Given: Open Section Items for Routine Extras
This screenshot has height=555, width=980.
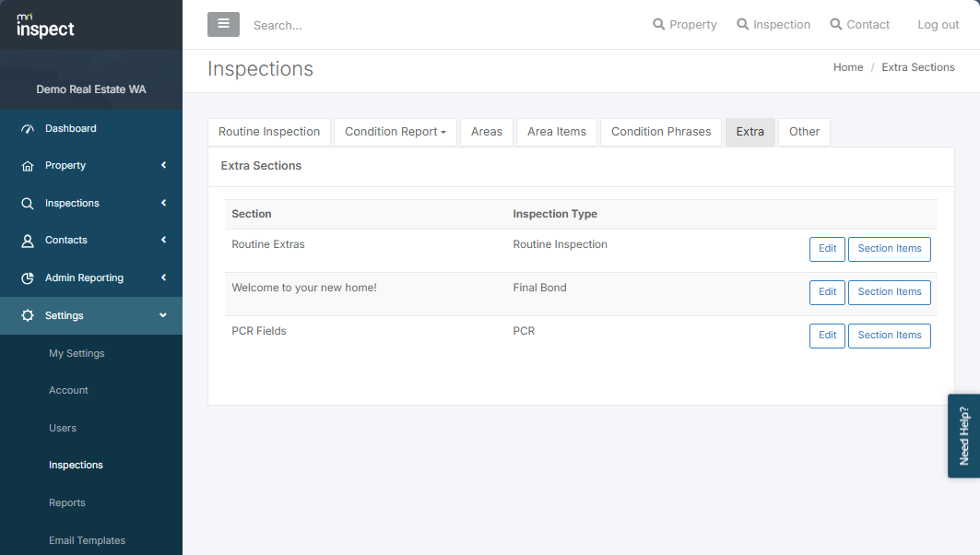Looking at the screenshot, I should pyautogui.click(x=889, y=249).
